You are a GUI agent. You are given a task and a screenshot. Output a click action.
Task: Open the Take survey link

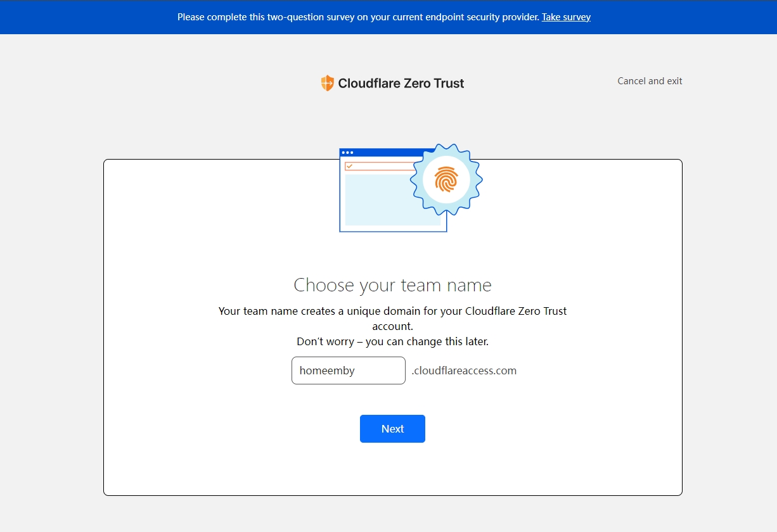(566, 17)
